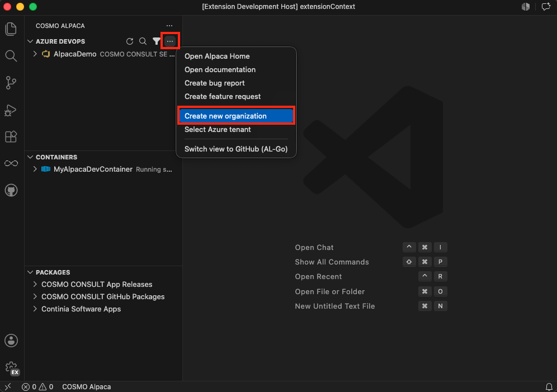Expand COSMO CONSULT GitHub Packages
The image size is (557, 392).
pos(35,296)
